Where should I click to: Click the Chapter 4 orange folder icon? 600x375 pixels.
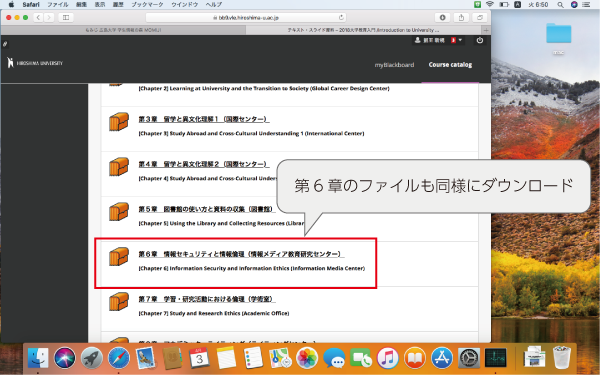119,166
